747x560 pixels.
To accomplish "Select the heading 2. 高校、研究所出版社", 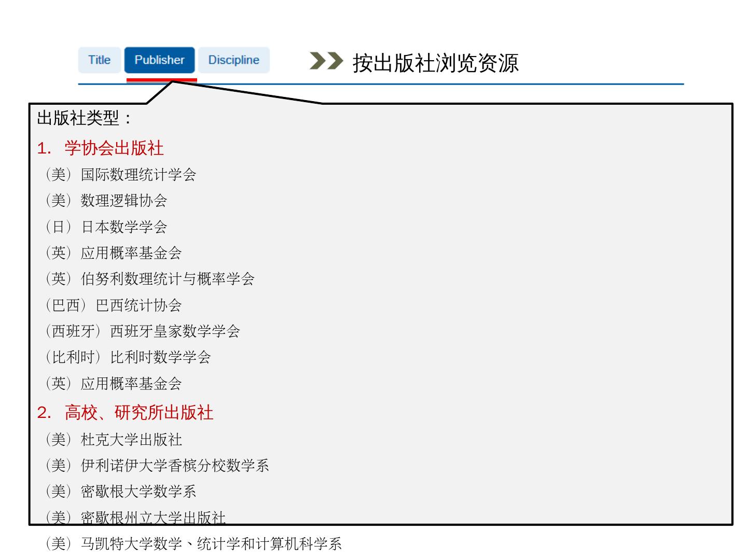I will 125,413.
